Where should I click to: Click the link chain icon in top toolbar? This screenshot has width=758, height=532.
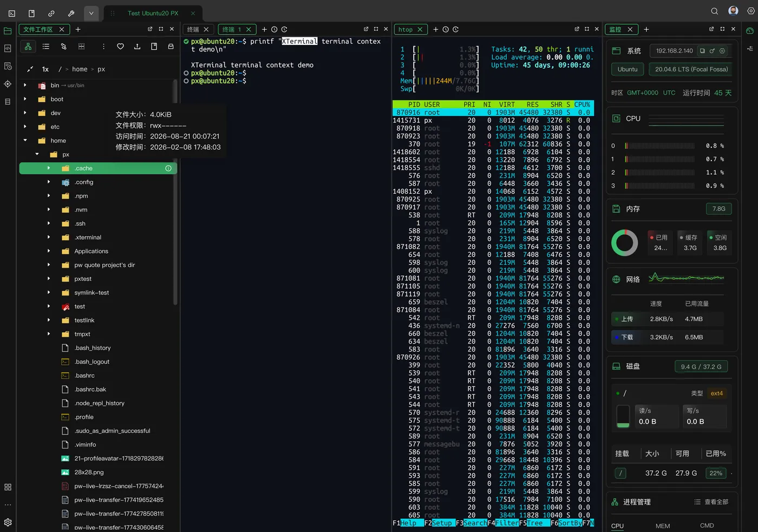(51, 13)
